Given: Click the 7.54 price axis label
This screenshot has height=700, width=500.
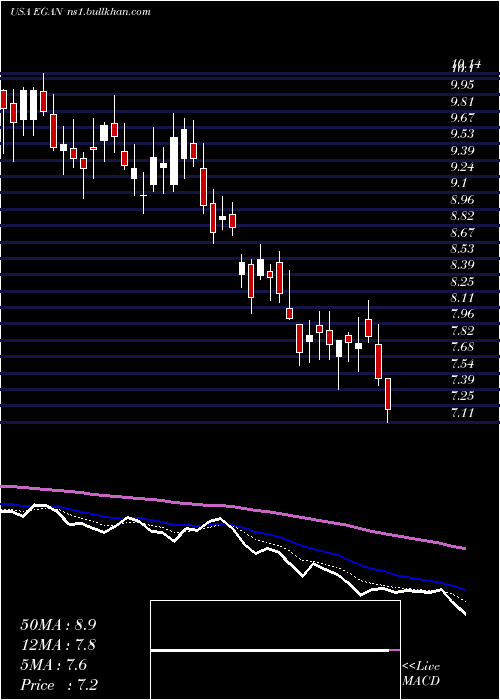Looking at the screenshot, I should coord(462,363).
